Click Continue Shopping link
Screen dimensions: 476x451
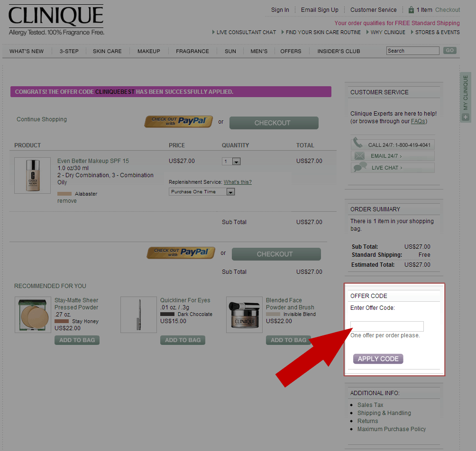(42, 119)
